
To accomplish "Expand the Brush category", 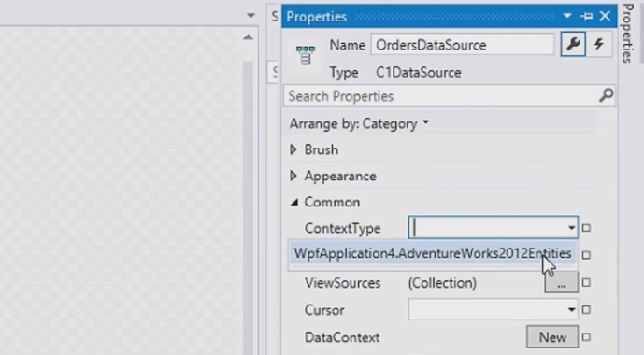I will (293, 149).
